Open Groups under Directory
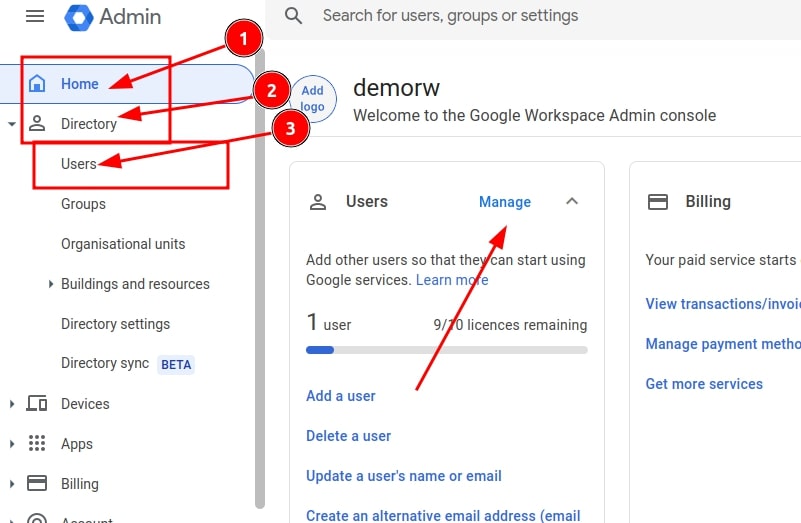The image size is (801, 523). coord(83,204)
